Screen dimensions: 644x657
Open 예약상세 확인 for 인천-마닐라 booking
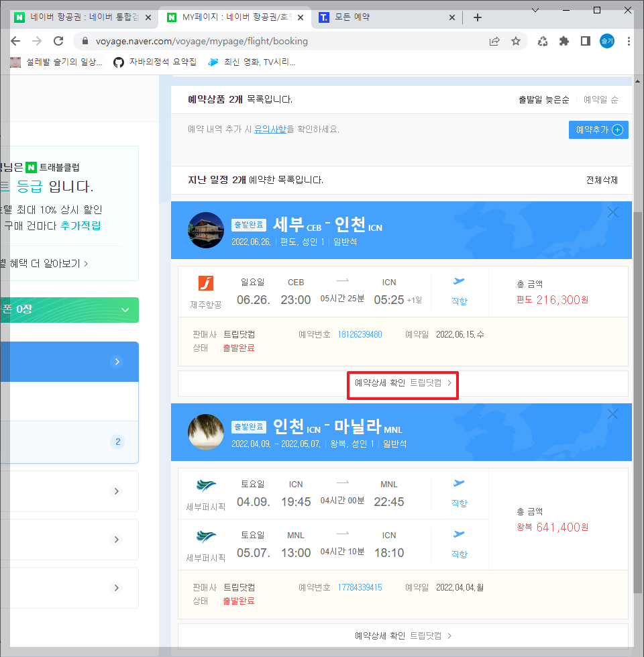[402, 636]
